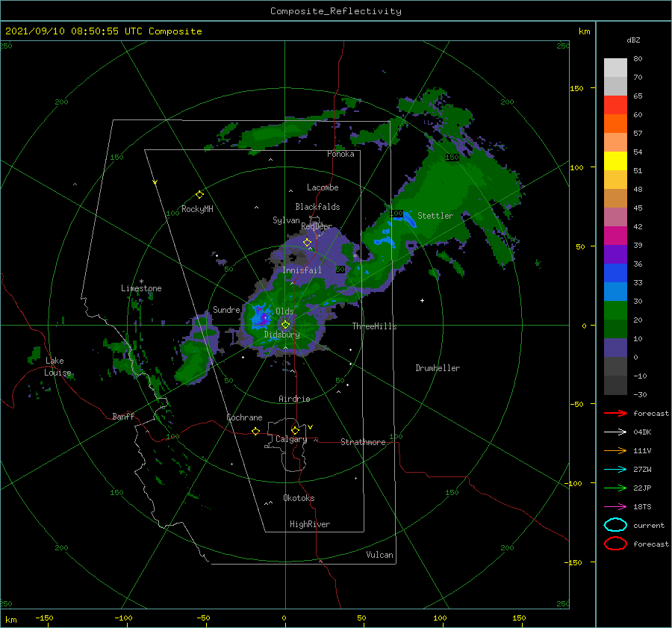Image resolution: width=672 pixels, height=628 pixels.
Task: Click the -150 tick on the bottom axis
Action: tap(44, 618)
